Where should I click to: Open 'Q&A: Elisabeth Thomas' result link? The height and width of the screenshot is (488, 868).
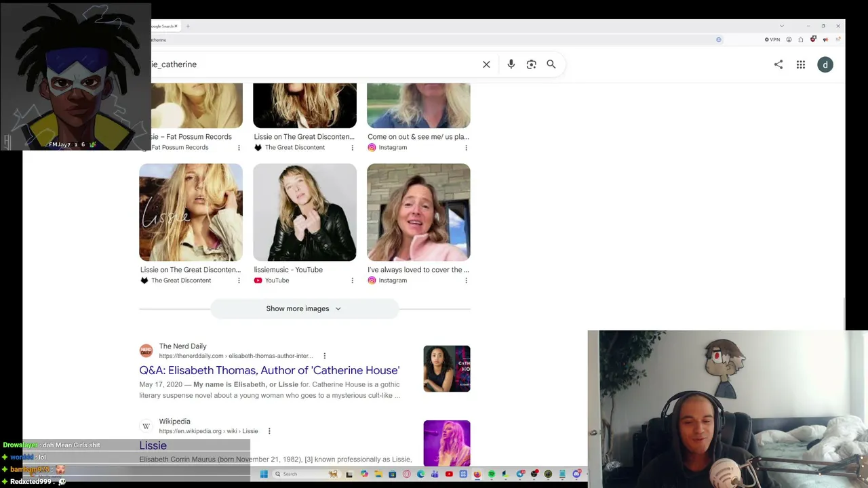269,370
